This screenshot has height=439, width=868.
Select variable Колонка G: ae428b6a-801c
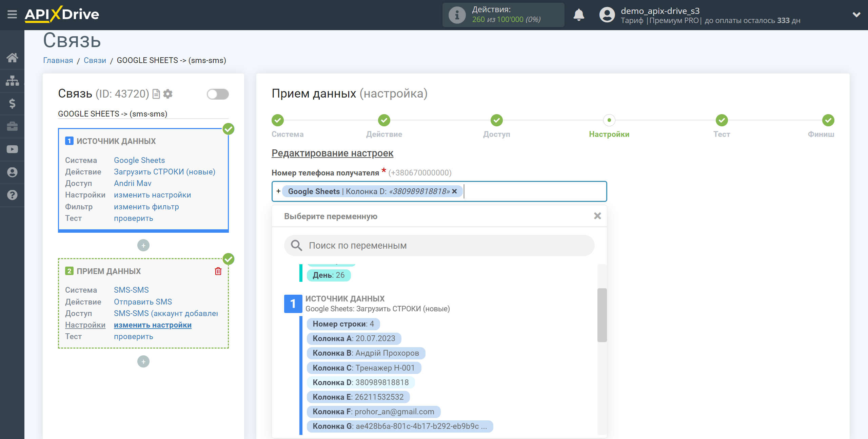400,426
